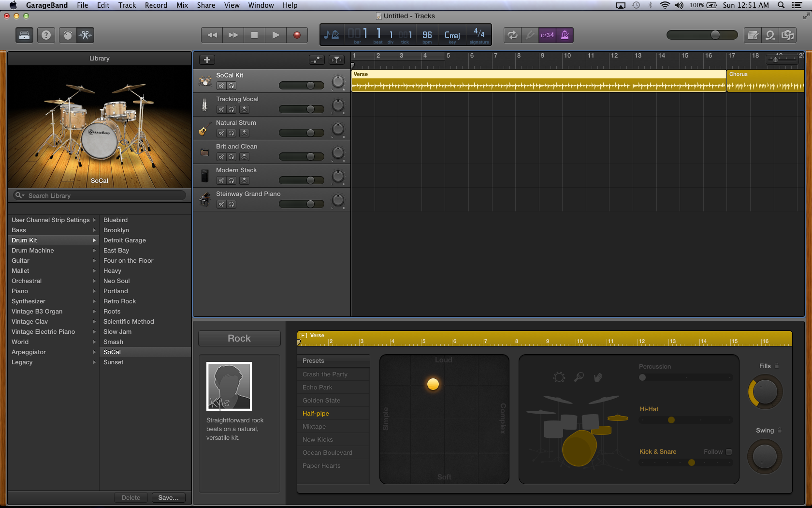Open the Apple Loops browser button
Screen dimensions: 812x508
coord(770,35)
